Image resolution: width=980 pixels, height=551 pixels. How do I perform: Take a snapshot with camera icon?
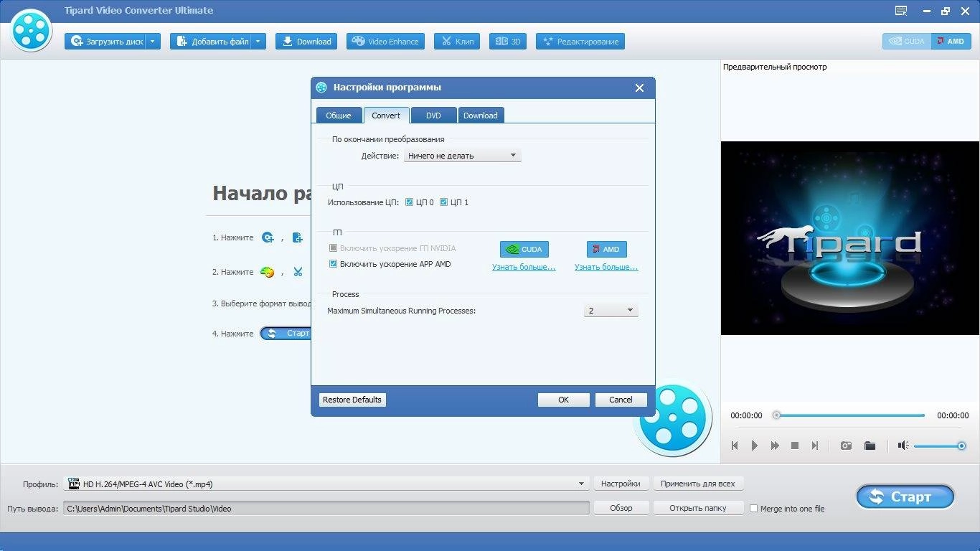pos(847,446)
